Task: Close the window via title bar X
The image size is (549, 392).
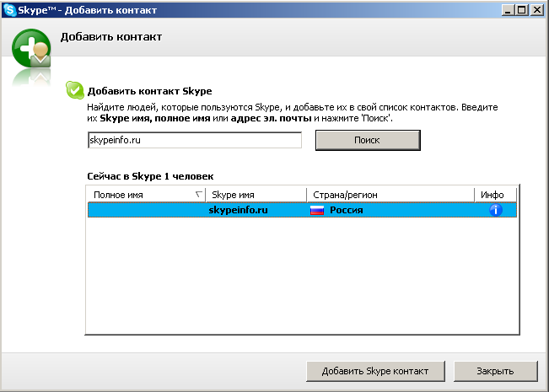Action: pyautogui.click(x=536, y=10)
